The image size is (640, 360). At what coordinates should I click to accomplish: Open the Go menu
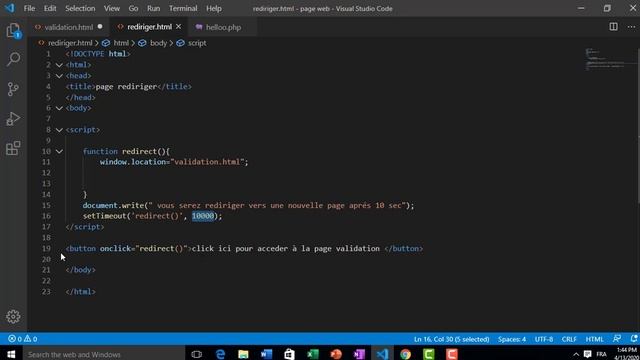coord(133,8)
